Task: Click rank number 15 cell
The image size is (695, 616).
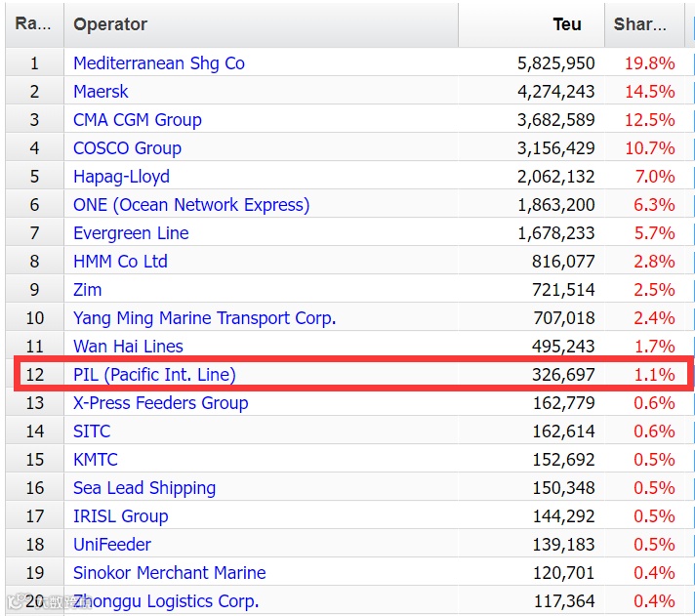Action: [34, 460]
